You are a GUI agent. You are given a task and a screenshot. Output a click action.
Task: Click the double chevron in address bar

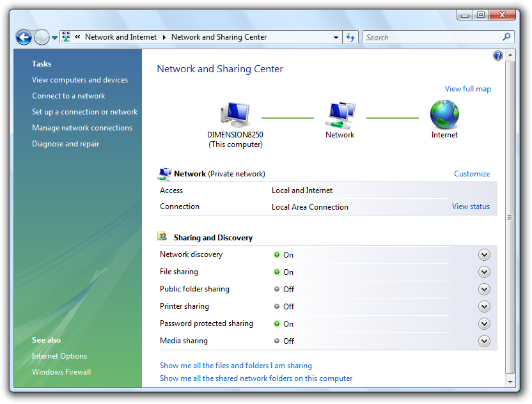pos(78,37)
